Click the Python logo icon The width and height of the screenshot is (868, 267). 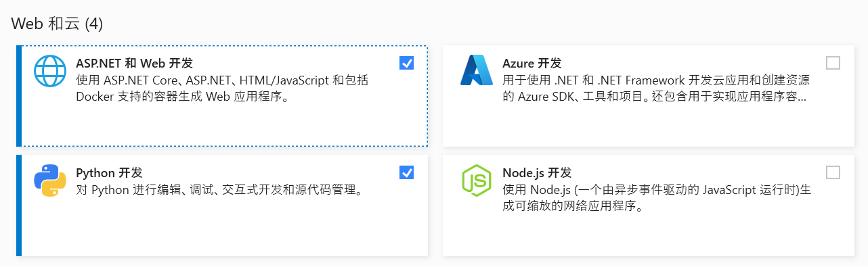pyautogui.click(x=50, y=180)
